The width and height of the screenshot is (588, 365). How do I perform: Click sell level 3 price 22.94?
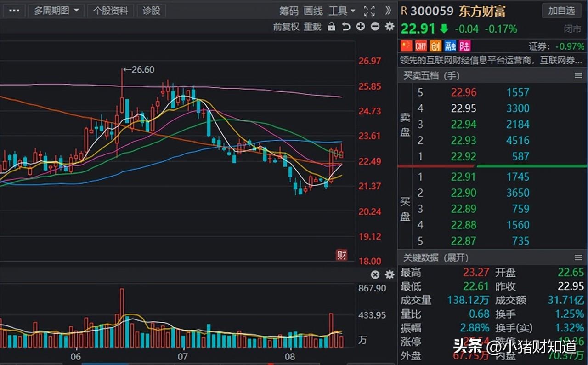[464, 125]
